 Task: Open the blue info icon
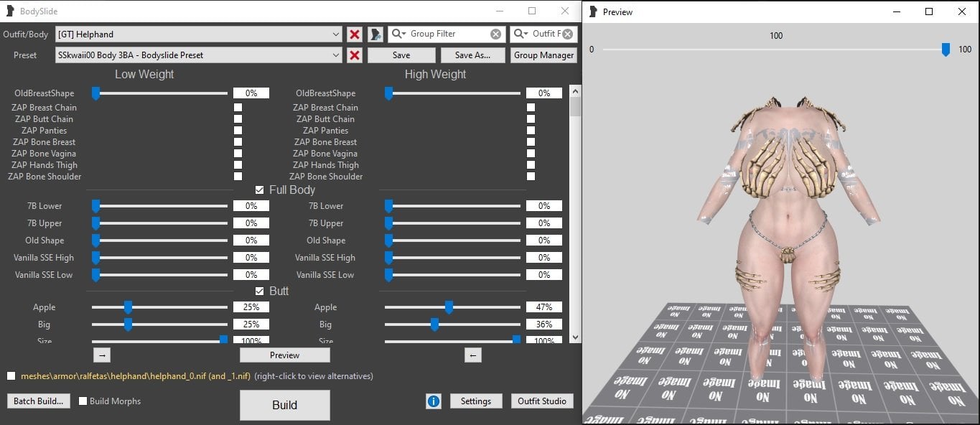point(434,401)
